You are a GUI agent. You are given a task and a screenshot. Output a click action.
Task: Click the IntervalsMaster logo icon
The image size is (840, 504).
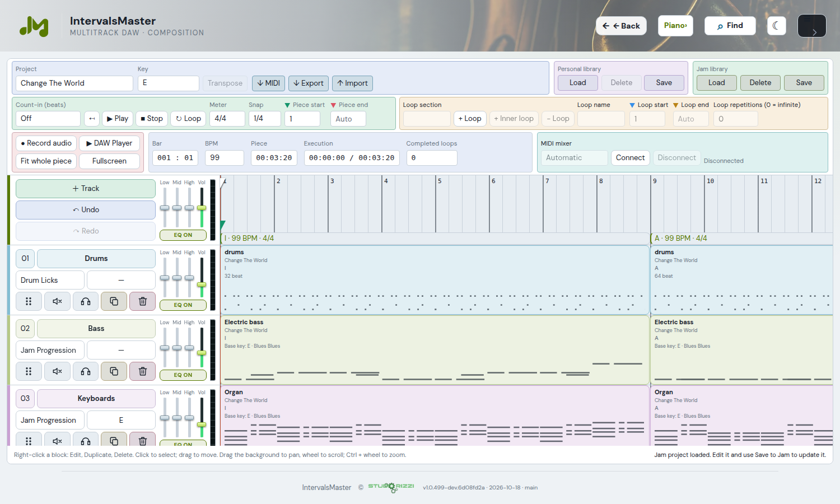(34, 26)
